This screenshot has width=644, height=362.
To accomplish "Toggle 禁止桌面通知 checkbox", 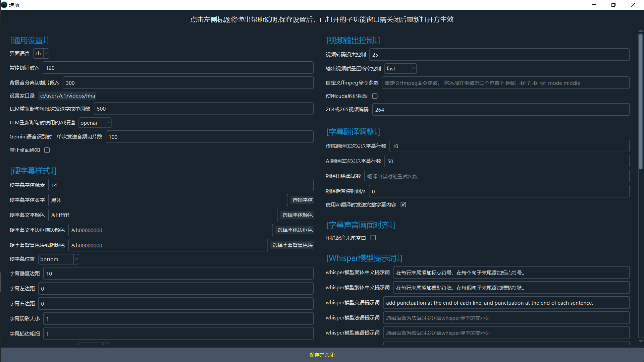I will (x=47, y=150).
